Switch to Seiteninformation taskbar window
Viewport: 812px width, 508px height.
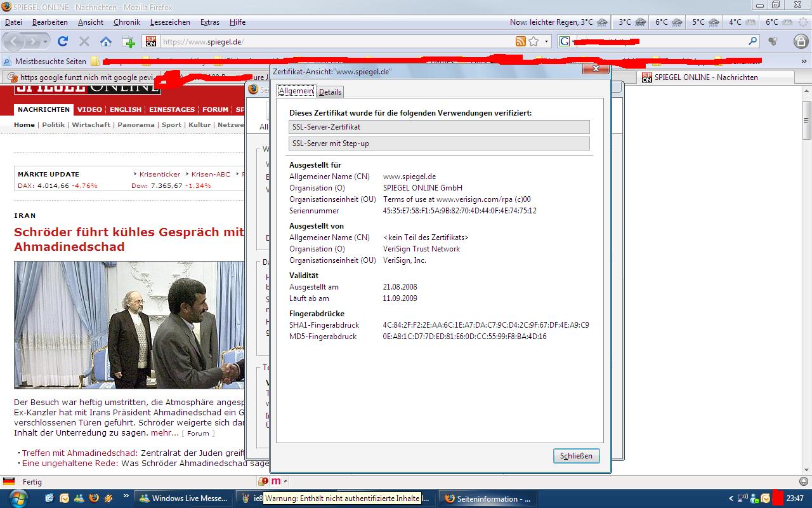488,498
